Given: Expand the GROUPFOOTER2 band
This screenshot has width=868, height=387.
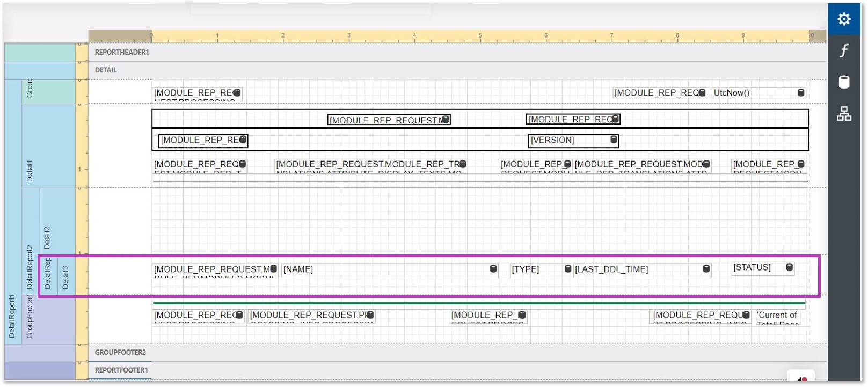Looking at the screenshot, I should point(120,352).
